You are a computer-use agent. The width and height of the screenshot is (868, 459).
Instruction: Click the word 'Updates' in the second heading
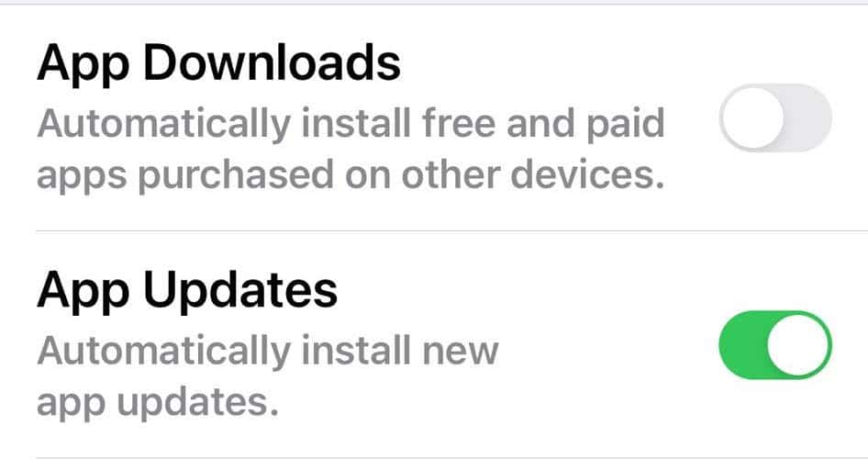pyautogui.click(x=240, y=292)
